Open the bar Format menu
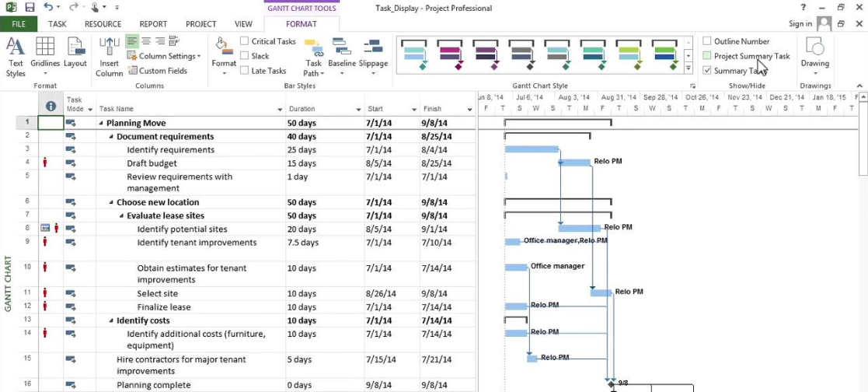This screenshot has width=868, height=392. coord(225,57)
